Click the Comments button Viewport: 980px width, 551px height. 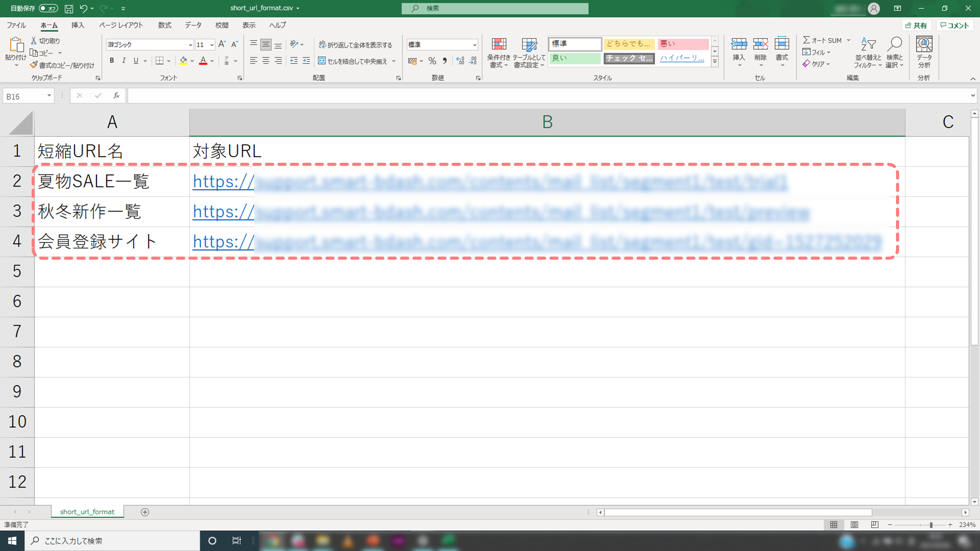pos(955,25)
